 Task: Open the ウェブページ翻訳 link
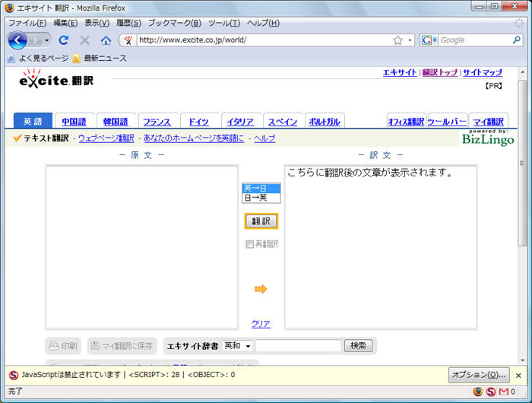pos(106,138)
